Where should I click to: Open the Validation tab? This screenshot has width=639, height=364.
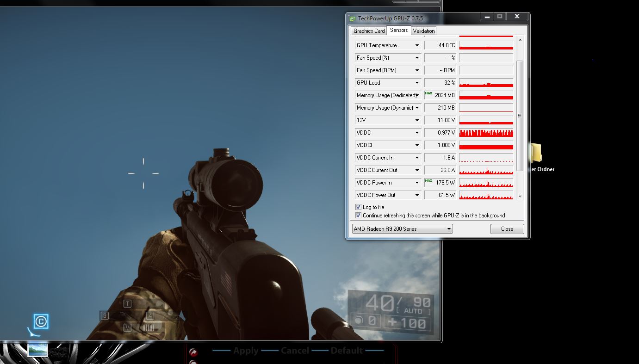click(424, 31)
